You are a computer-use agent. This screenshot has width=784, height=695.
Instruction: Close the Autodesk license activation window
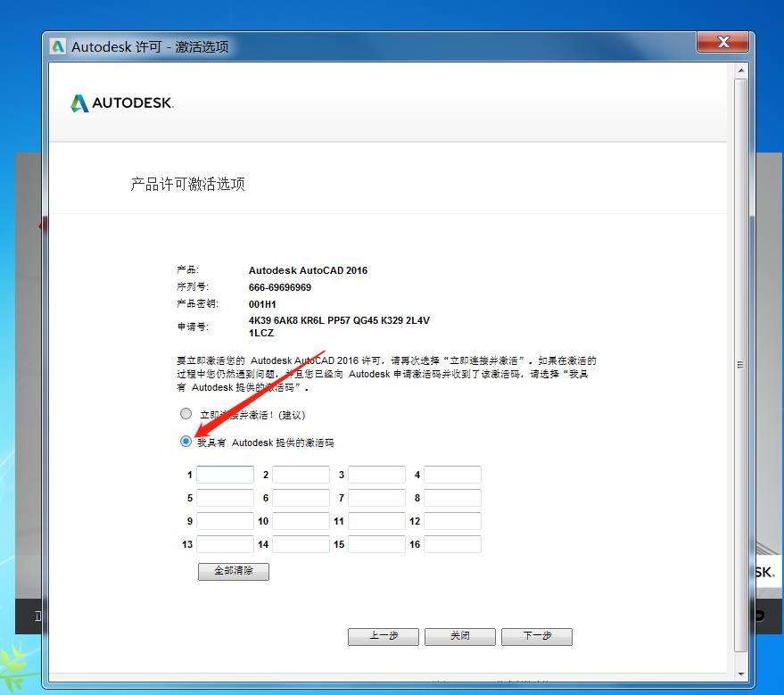pyautogui.click(x=723, y=43)
